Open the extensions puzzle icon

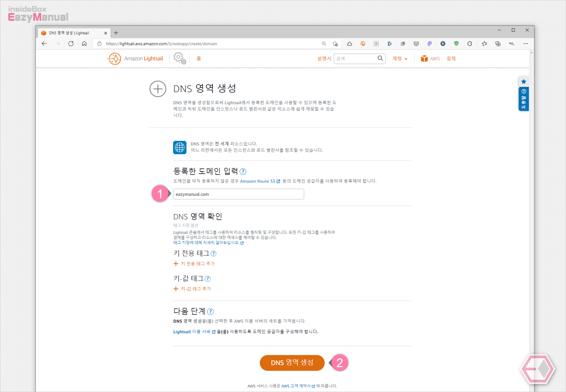470,43
